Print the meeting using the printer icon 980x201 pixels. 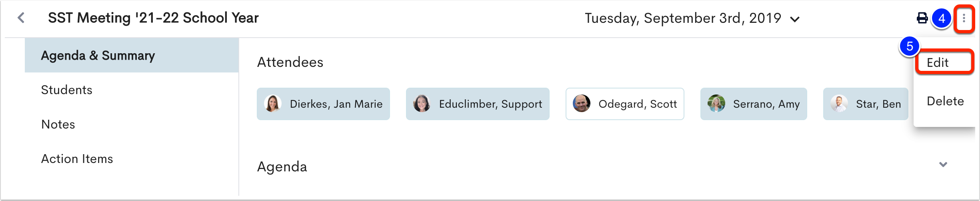(922, 18)
